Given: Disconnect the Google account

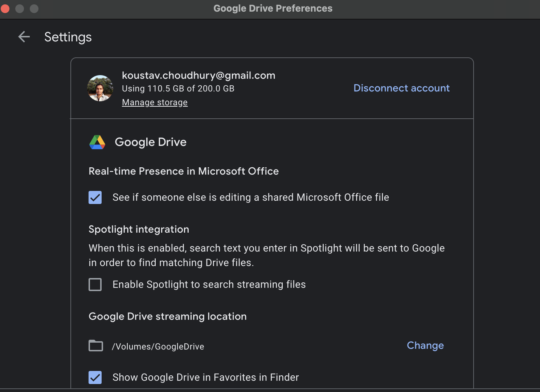Looking at the screenshot, I should click(401, 88).
